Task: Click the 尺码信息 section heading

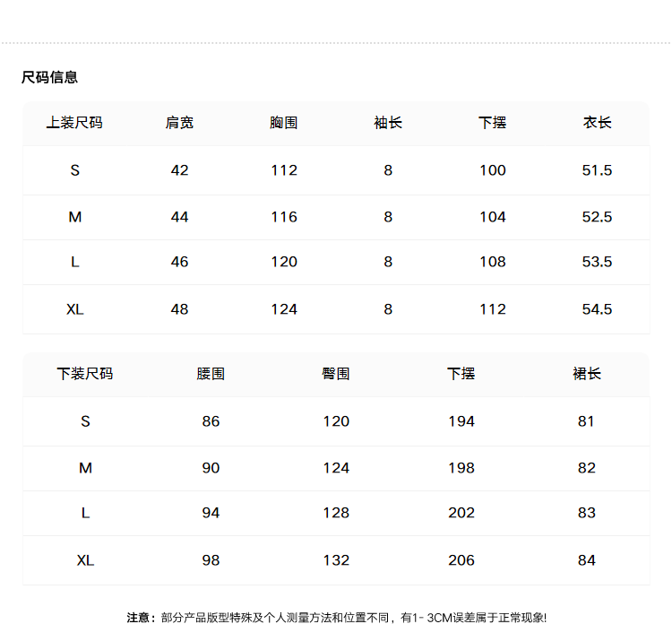Action: [49, 77]
